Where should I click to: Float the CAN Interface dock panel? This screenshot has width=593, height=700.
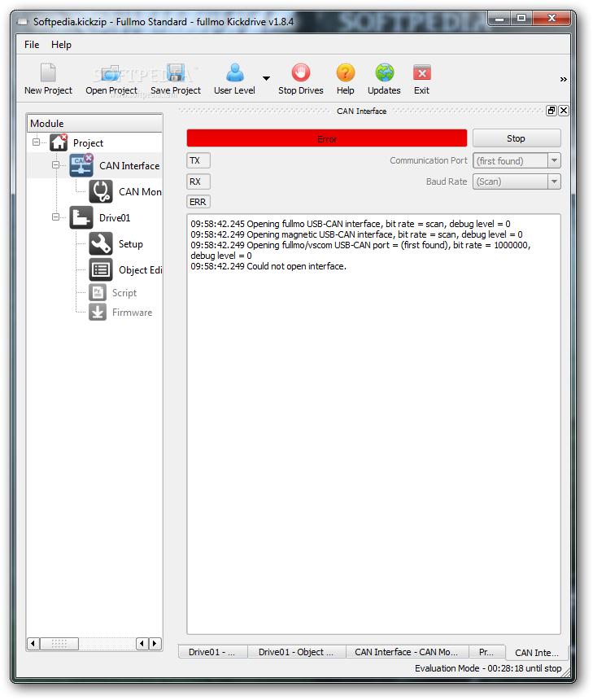[x=552, y=111]
